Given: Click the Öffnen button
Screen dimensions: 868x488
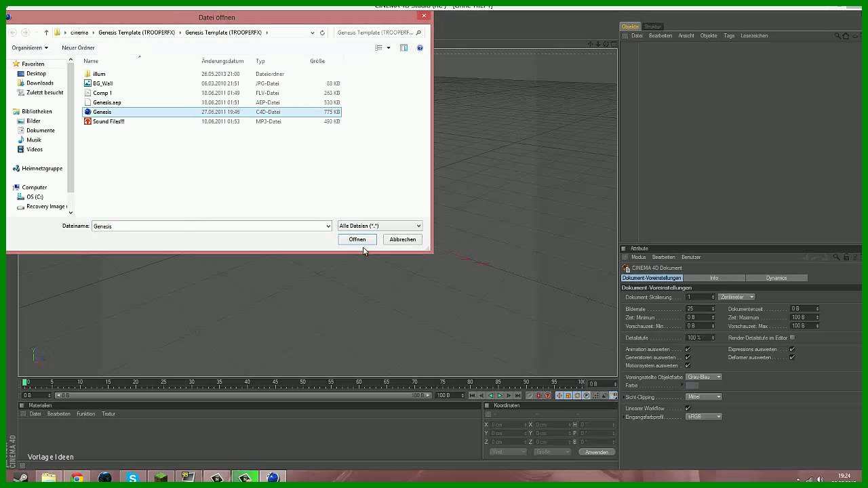Looking at the screenshot, I should 357,239.
